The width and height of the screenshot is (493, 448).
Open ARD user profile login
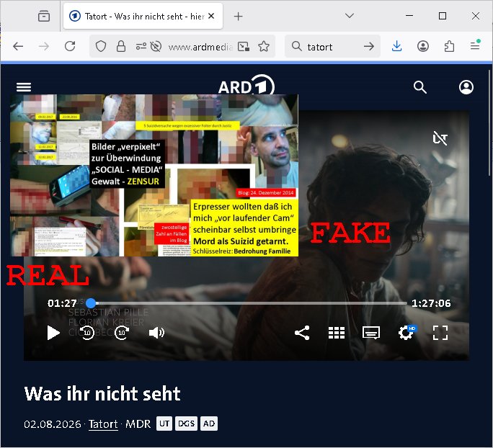click(x=466, y=87)
